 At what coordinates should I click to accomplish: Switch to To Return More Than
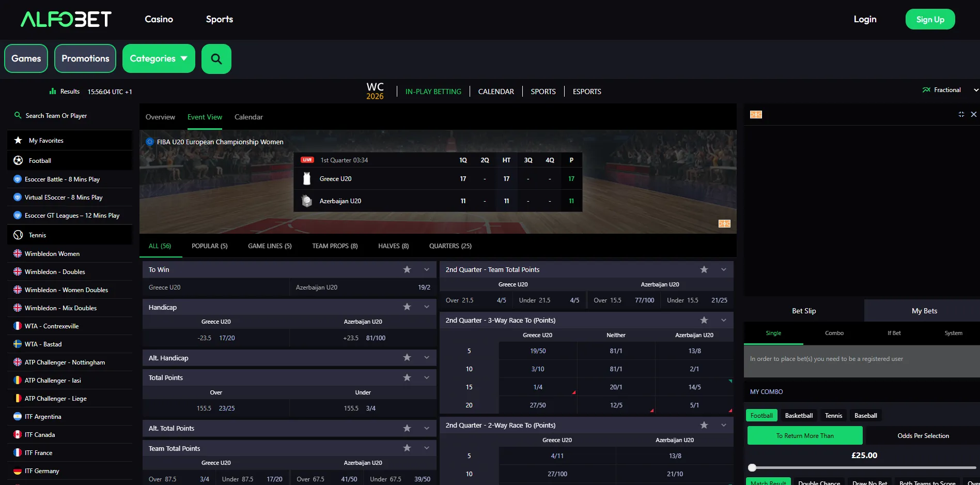pos(805,435)
